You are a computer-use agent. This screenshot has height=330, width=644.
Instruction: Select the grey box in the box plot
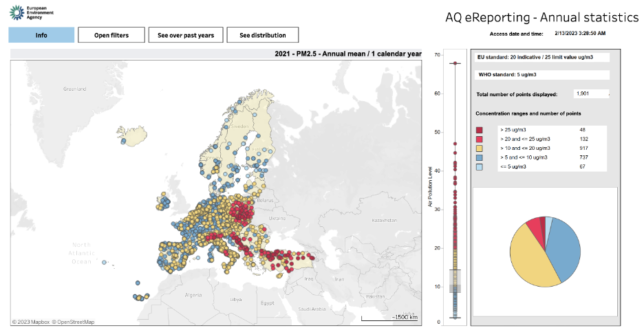[455, 282]
